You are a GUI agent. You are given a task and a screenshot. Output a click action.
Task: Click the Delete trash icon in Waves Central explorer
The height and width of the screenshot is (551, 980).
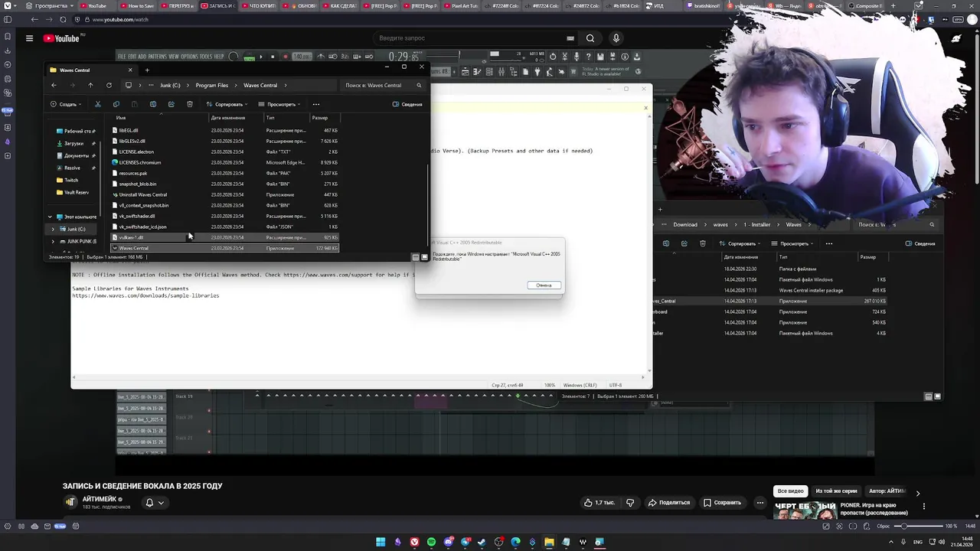tap(189, 104)
